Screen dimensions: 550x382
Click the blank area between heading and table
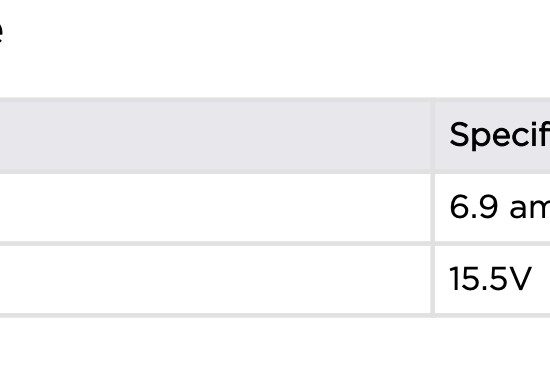click(x=275, y=72)
